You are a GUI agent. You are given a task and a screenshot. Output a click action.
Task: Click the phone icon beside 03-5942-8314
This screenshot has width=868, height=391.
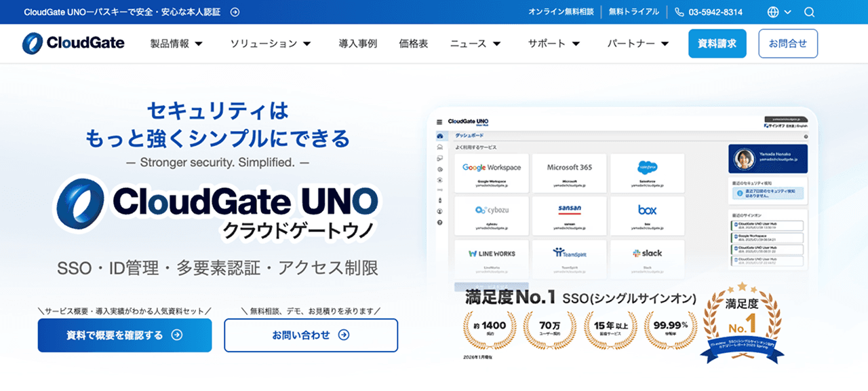(x=679, y=12)
